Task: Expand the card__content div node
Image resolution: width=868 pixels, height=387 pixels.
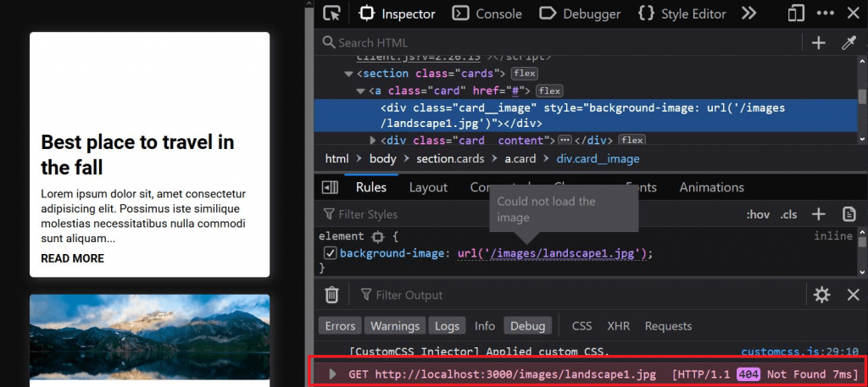Action: [x=373, y=140]
